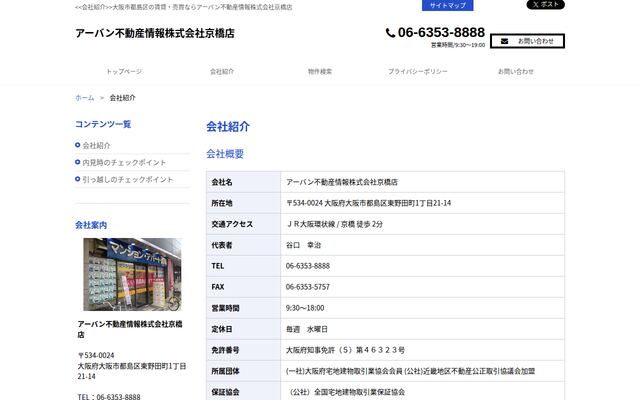640x400 pixels.
Task: Click license 大阪府知事免許（5）第46323号
Action: point(345,350)
